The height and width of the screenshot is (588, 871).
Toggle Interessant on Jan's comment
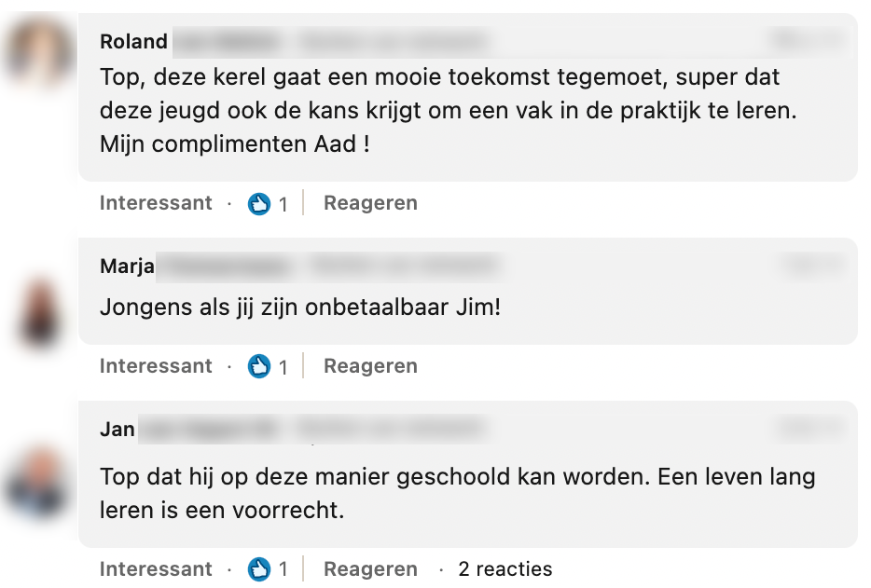[x=156, y=569]
